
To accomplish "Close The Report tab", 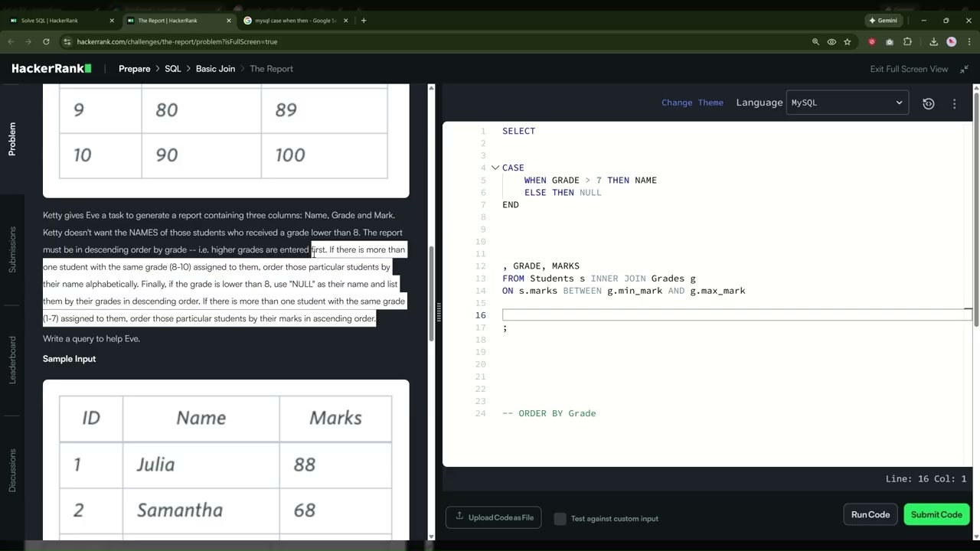I will point(229,21).
